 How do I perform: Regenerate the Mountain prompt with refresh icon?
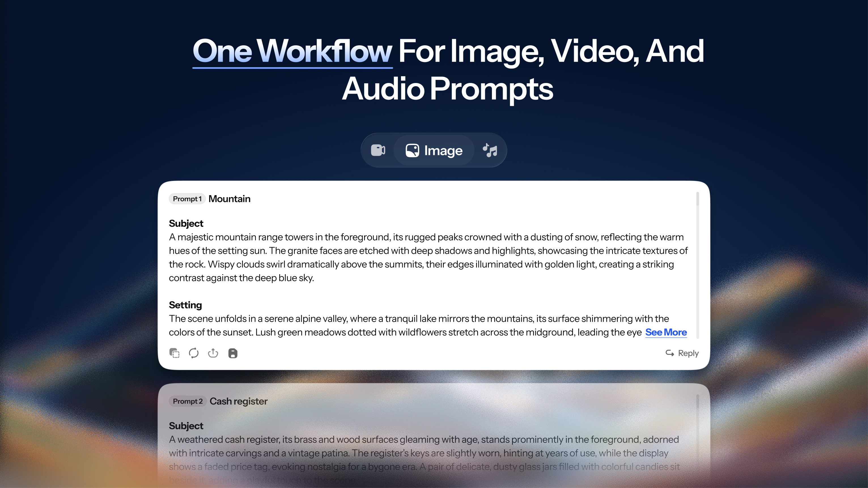coord(194,353)
